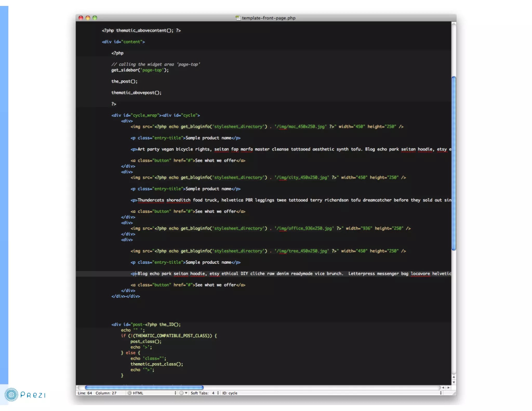Click the THEMATIC_COMPATIBLE_POST_CLASS if statement

pyautogui.click(x=169, y=336)
